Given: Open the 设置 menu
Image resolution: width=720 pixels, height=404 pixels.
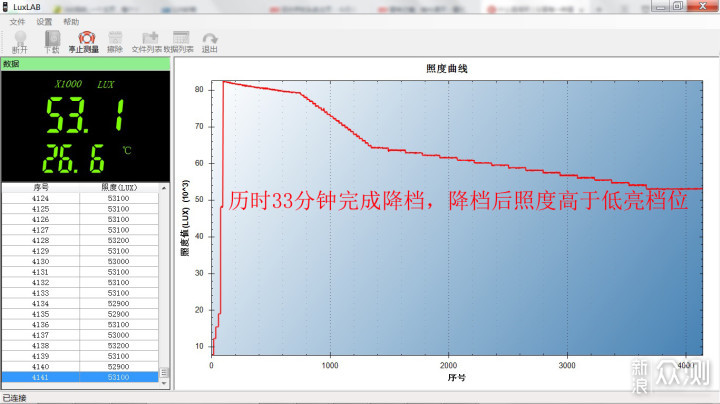Looking at the screenshot, I should pos(45,22).
